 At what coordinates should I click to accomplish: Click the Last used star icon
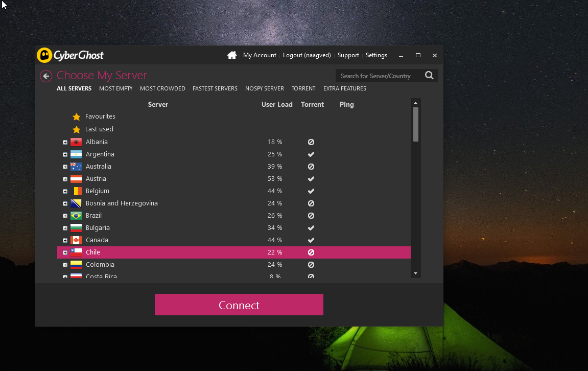[x=77, y=129]
